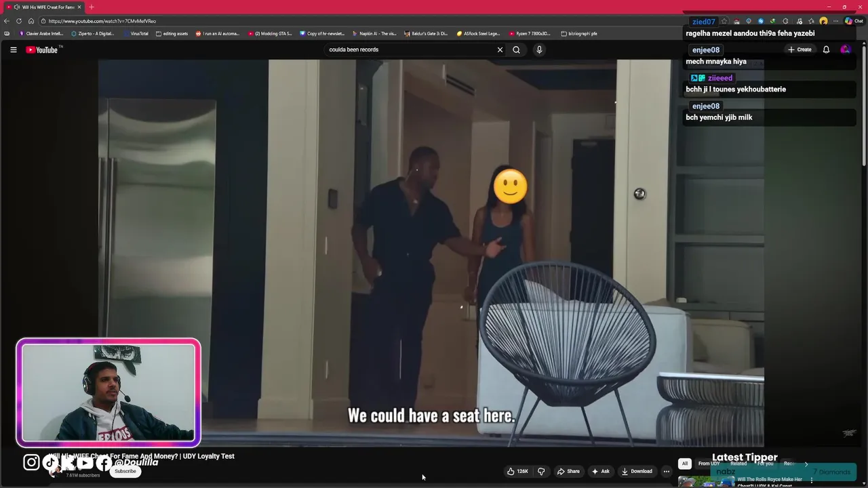Open the Clavier Arabe bookmark
Viewport: 868px width, 488px height.
(x=41, y=33)
